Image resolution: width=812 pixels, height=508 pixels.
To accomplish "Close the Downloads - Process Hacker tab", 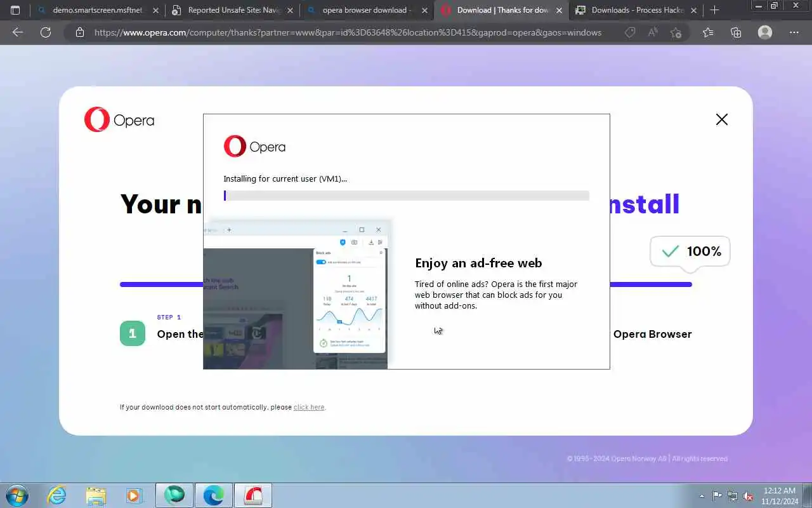I will [693, 10].
